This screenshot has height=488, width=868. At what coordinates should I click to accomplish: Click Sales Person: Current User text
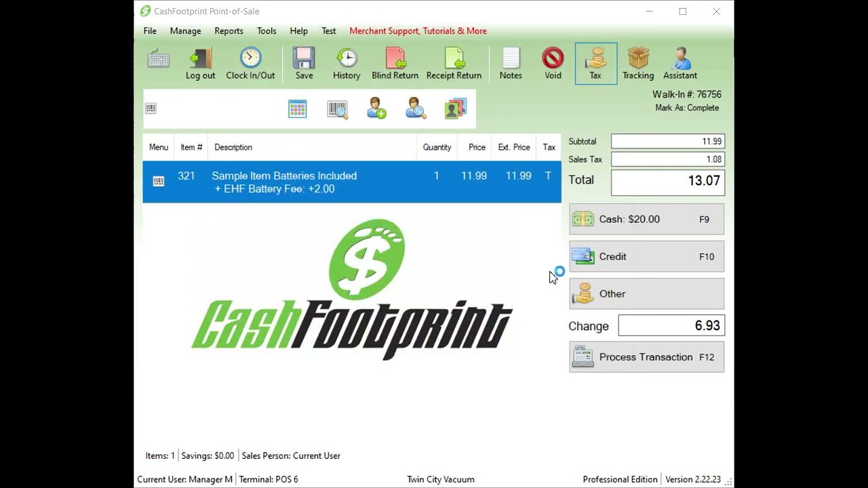291,455
